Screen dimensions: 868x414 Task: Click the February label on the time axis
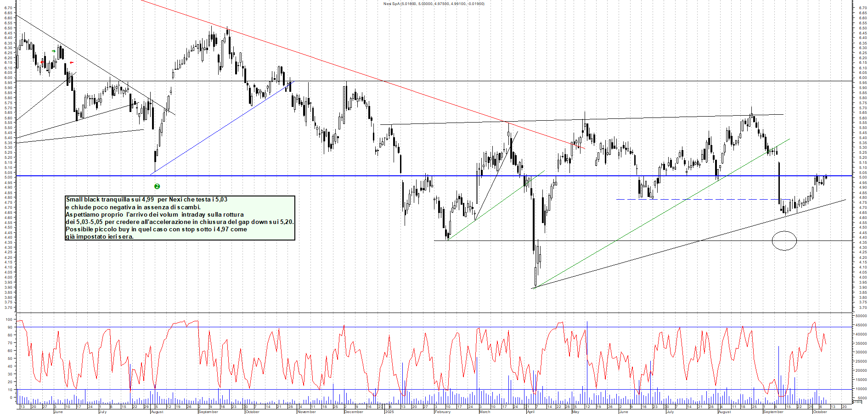pos(443,412)
